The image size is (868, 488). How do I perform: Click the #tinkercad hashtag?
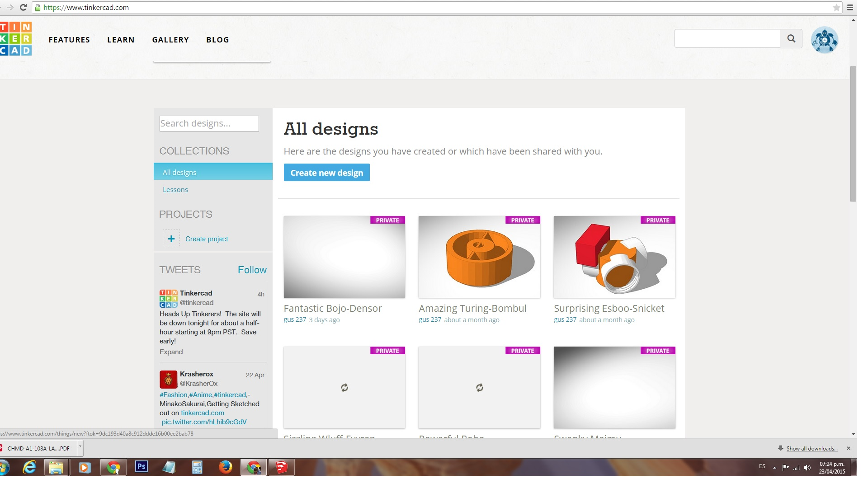pos(230,395)
